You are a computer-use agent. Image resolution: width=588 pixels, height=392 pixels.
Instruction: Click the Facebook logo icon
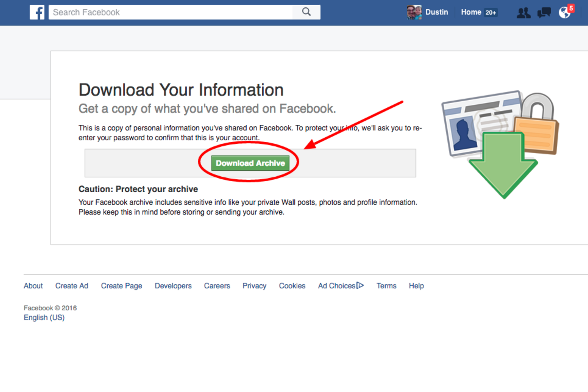tap(37, 12)
